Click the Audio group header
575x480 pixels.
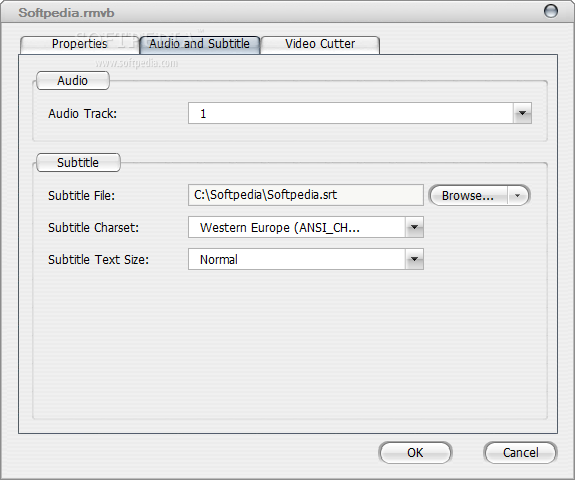[x=73, y=81]
